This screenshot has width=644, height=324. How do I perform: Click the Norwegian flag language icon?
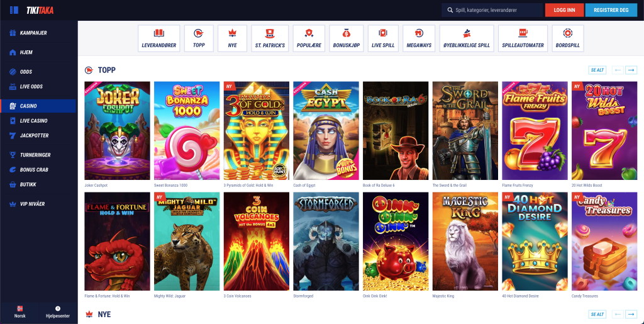19,308
